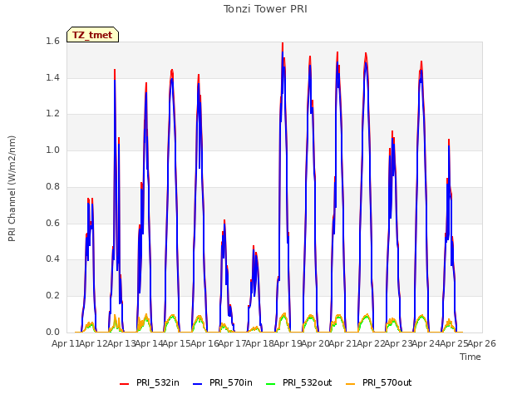Click the Apr 22 x-axis tick label
The image size is (532, 399).
click(x=371, y=343)
